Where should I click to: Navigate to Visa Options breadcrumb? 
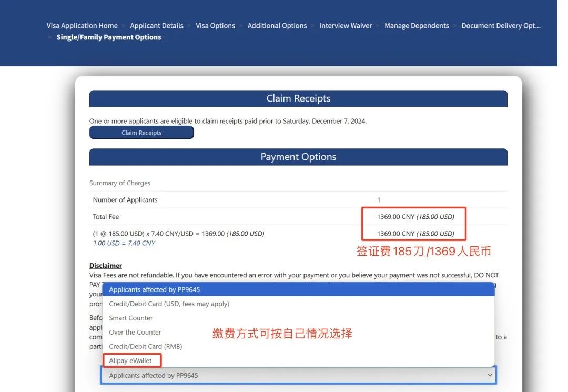pyautogui.click(x=215, y=26)
